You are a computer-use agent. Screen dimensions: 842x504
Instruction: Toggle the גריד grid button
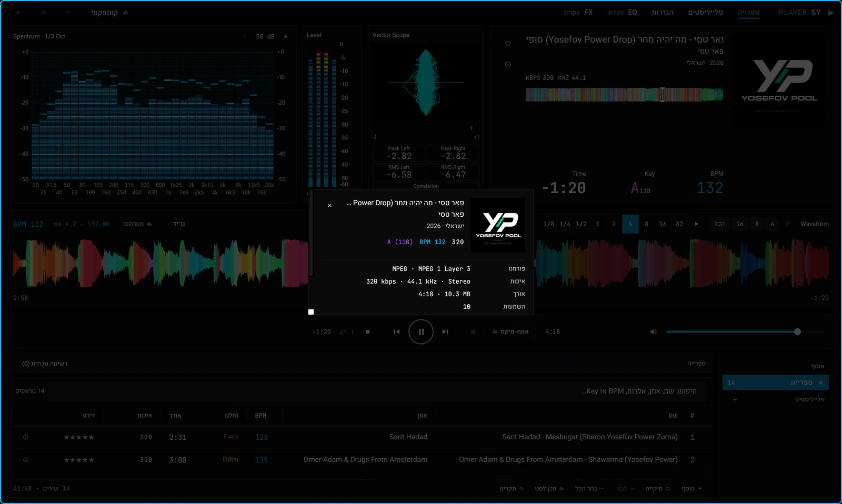point(179,224)
